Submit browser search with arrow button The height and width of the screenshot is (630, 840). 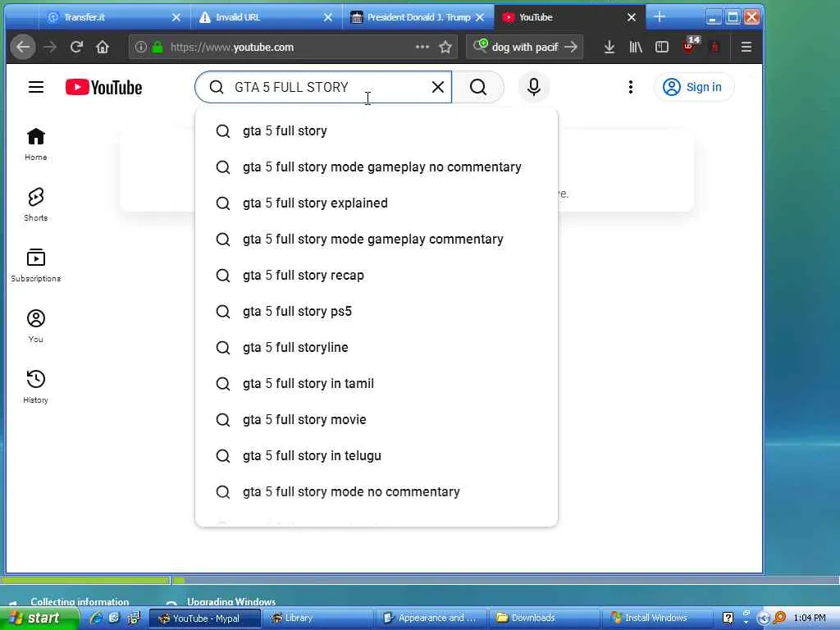click(x=571, y=47)
